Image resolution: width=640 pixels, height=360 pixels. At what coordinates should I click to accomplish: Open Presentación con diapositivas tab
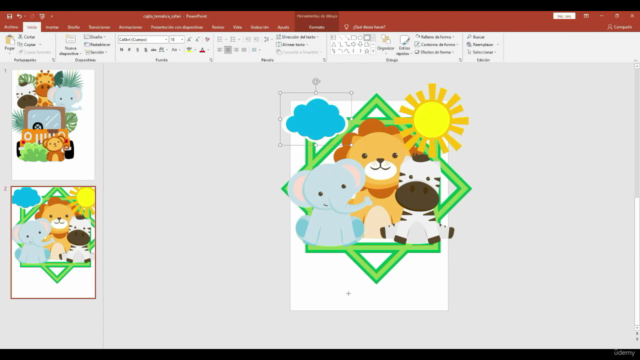[x=177, y=27]
